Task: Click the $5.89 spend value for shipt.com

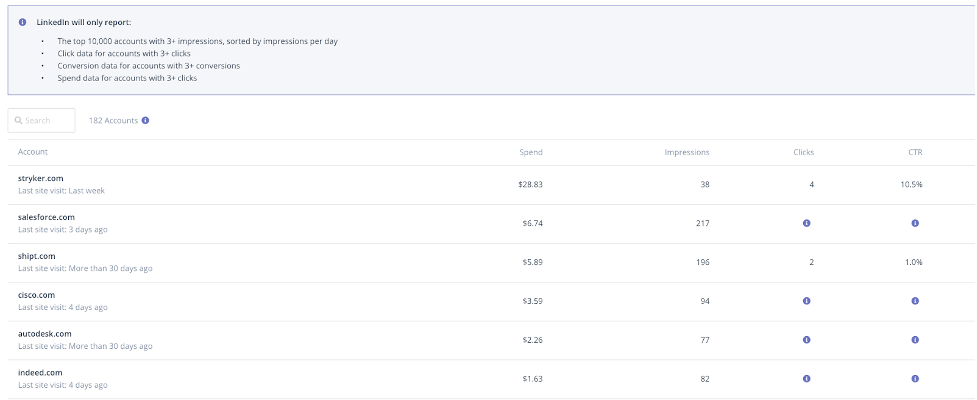Action: 533,262
